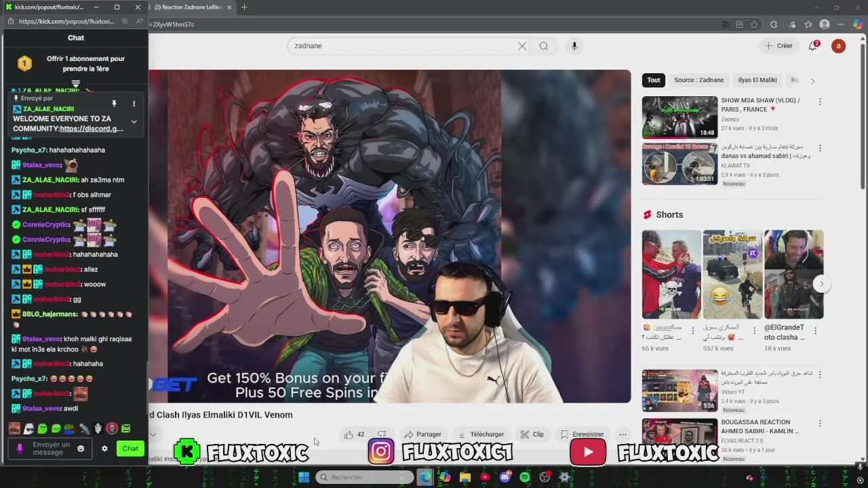868x488 pixels.
Task: Open the @ElGrandeToto clasha short
Action: (x=793, y=274)
